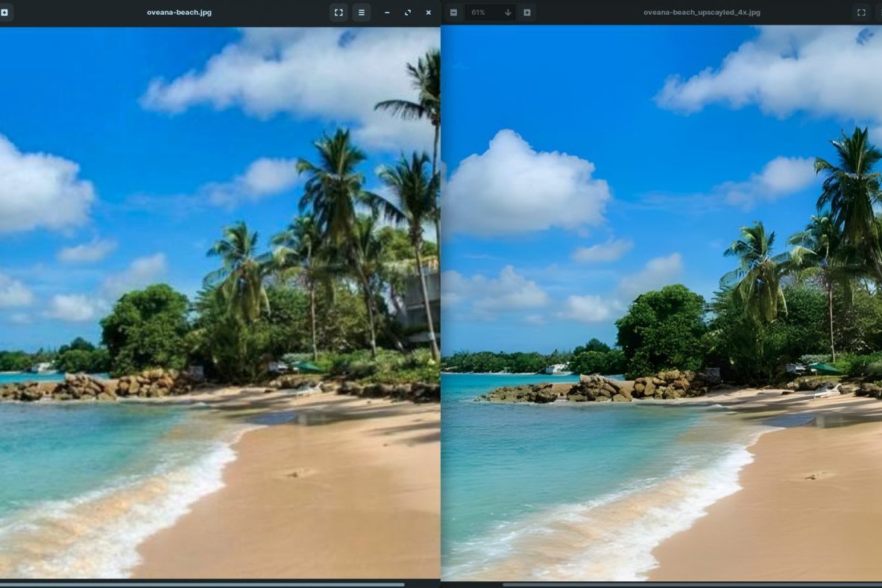Screen dimensions: 882x588
Task: Open the hamburger menu in left viewer
Action: pos(362,13)
